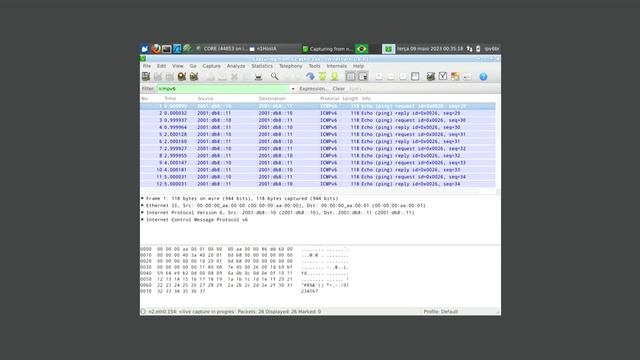This screenshot has height=360, width=640.
Task: Open the File menu
Action: click(x=147, y=66)
